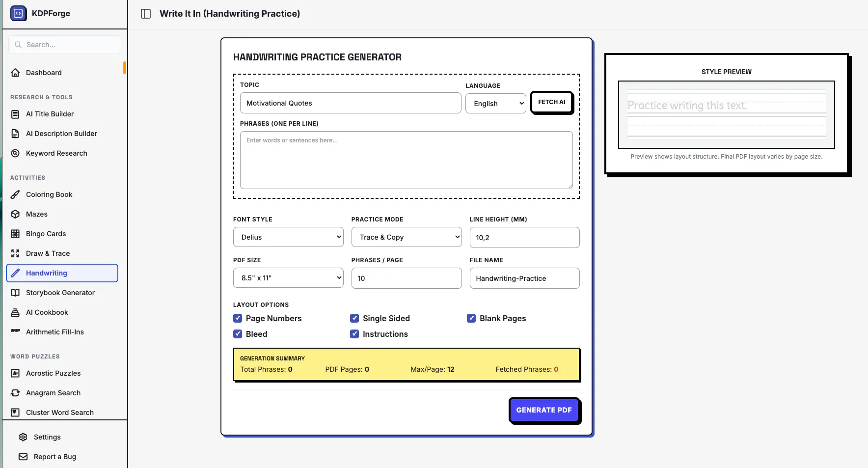Open Anagram Search link
This screenshot has width=868, height=468.
pyautogui.click(x=62, y=393)
